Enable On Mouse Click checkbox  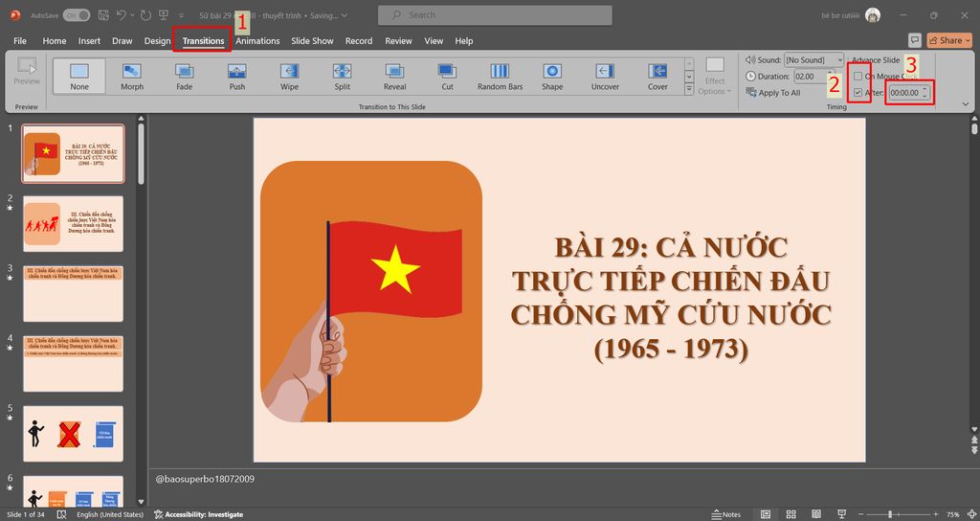tap(858, 77)
